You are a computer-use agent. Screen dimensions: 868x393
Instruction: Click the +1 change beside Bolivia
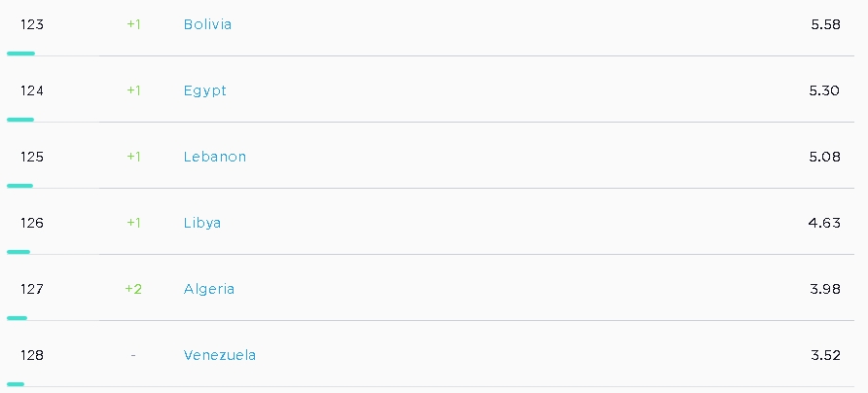click(133, 24)
